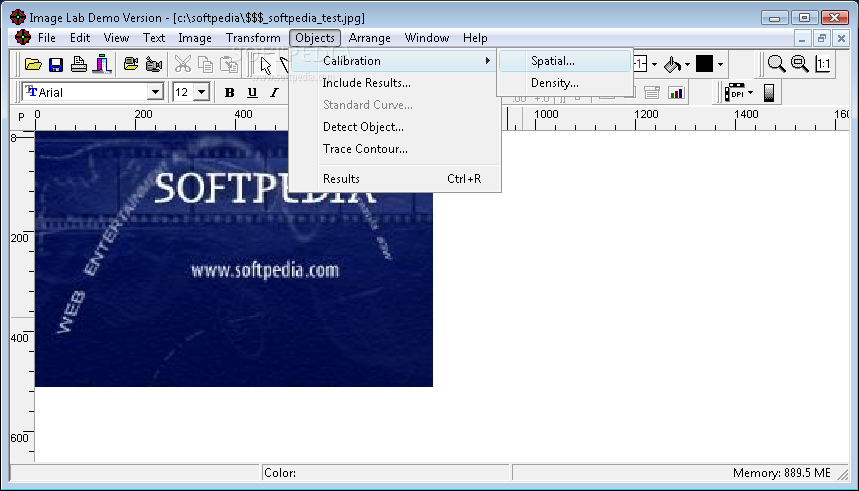859x491 pixels.
Task: Click the Paste clipboard icon
Action: click(228, 64)
